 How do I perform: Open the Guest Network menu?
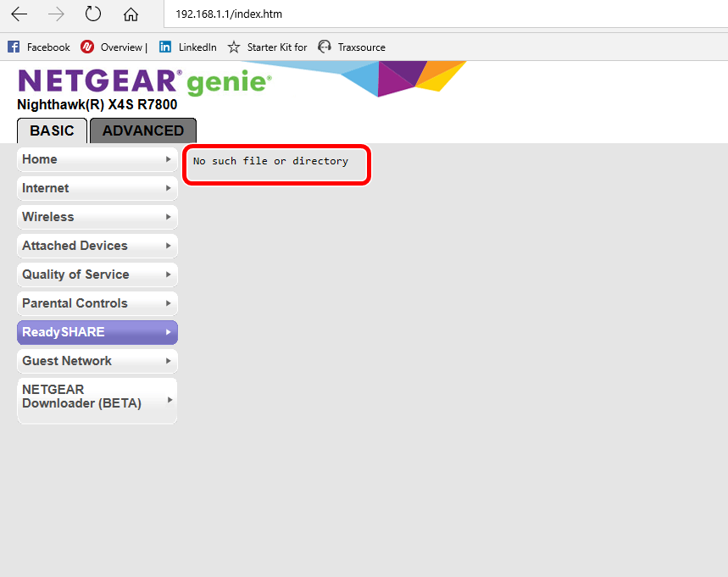click(x=97, y=361)
